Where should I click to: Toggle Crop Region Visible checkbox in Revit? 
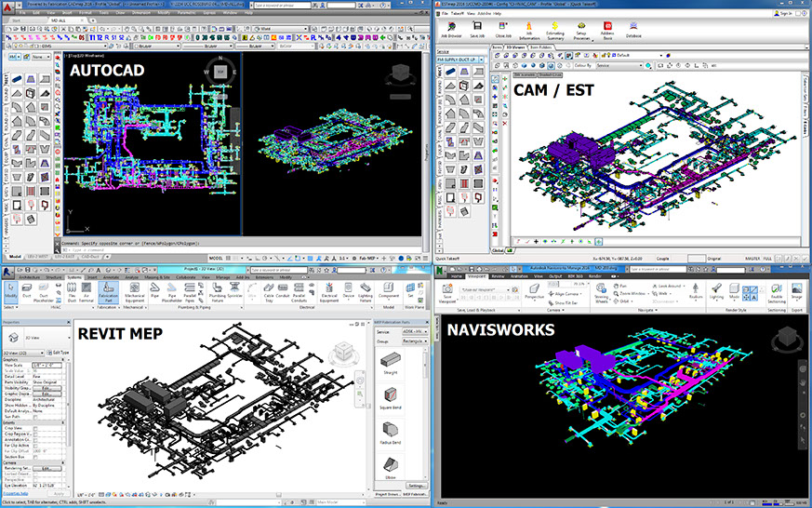click(35, 434)
